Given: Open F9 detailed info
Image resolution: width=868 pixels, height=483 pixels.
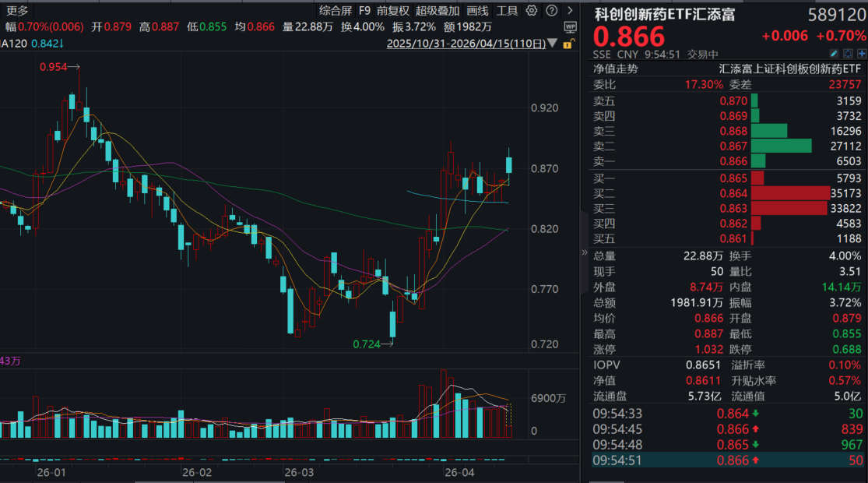Looking at the screenshot, I should [364, 11].
